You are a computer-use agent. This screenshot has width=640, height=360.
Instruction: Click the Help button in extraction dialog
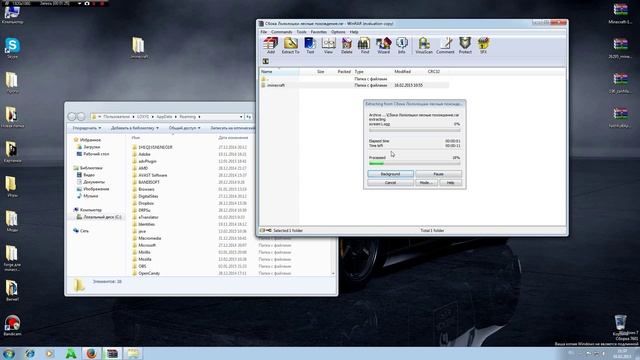point(451,182)
